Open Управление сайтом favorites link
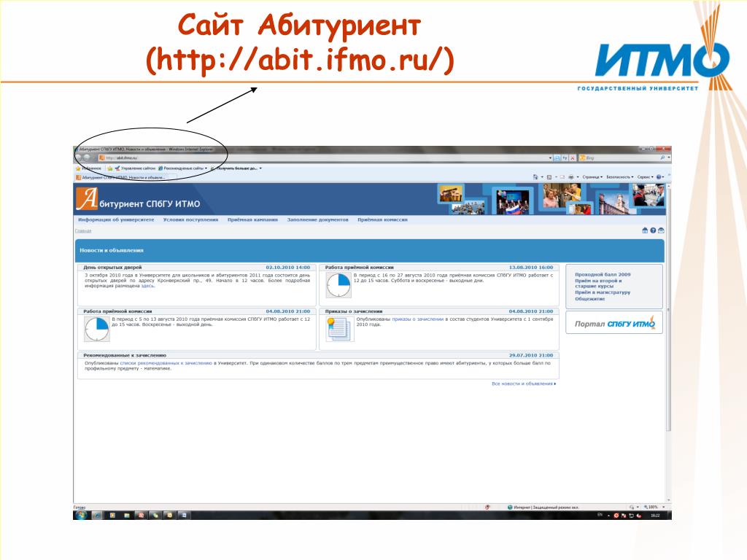The height and width of the screenshot is (560, 747). (x=135, y=168)
